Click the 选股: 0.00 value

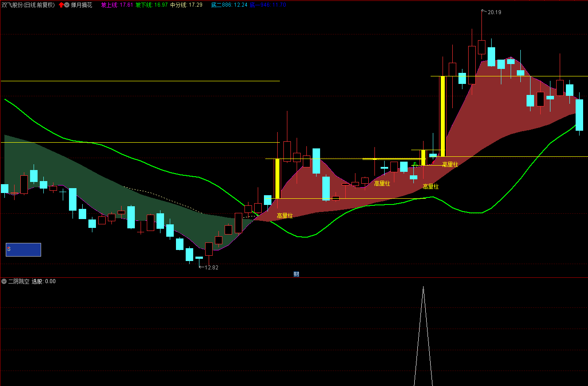(44, 281)
